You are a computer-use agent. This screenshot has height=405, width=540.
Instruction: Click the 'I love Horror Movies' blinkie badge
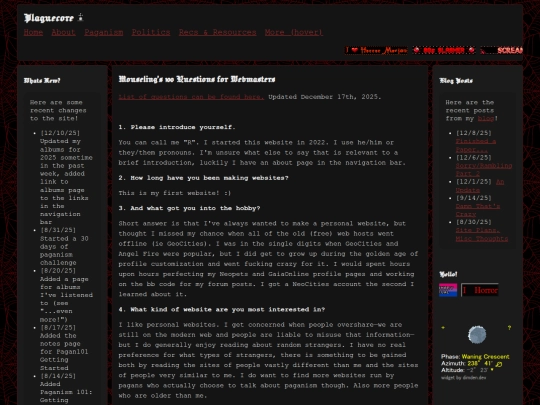tap(376, 50)
